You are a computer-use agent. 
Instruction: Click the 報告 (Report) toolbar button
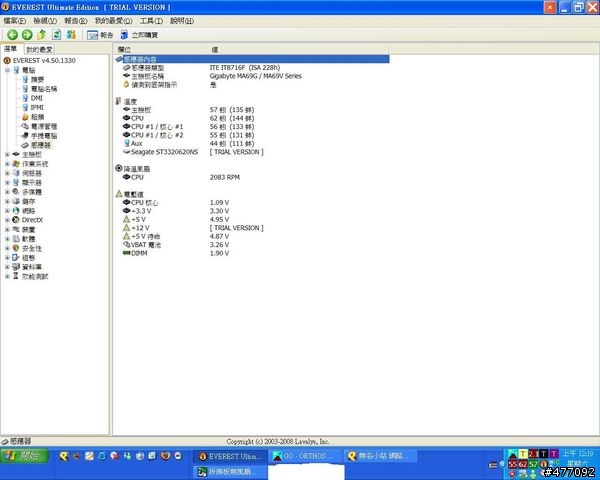[100, 35]
